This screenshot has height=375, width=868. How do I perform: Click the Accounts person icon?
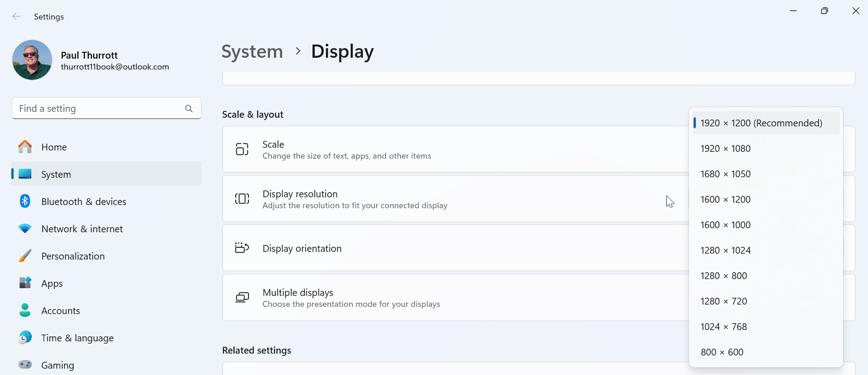[25, 310]
